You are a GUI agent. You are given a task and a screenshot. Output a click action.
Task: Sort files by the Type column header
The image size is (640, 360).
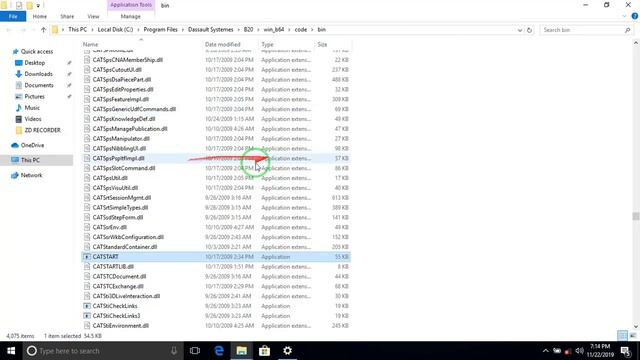(267, 44)
